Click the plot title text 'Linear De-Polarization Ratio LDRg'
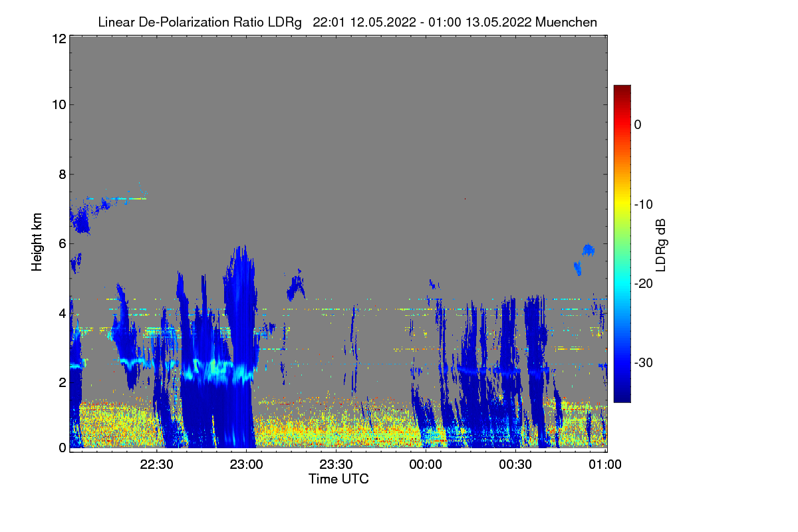The height and width of the screenshot is (532, 798). (x=199, y=22)
